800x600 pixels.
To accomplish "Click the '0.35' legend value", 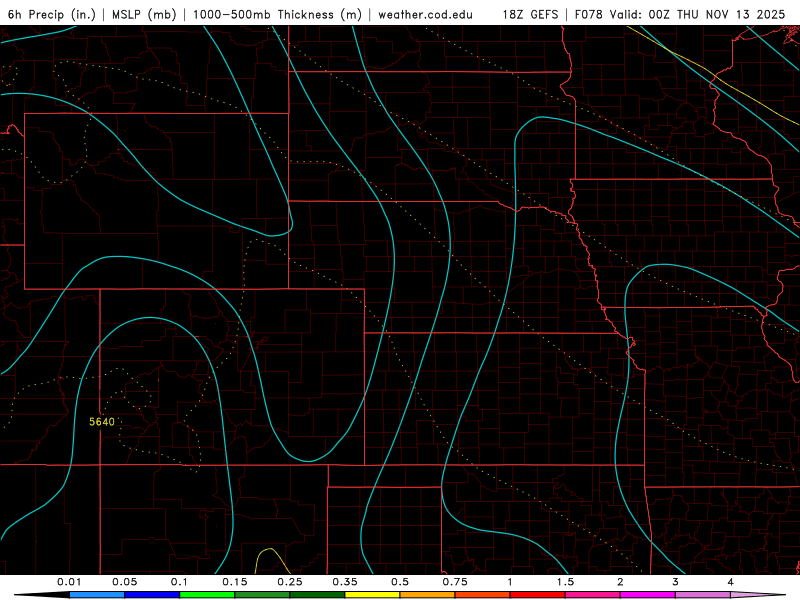I will (345, 582).
